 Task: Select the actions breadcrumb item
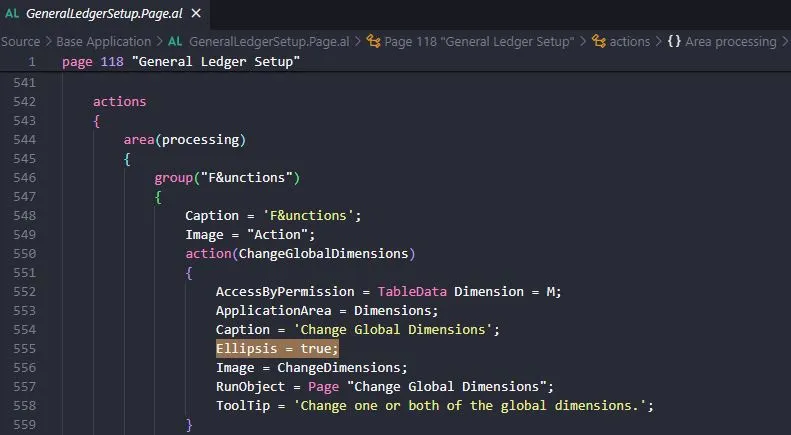630,41
